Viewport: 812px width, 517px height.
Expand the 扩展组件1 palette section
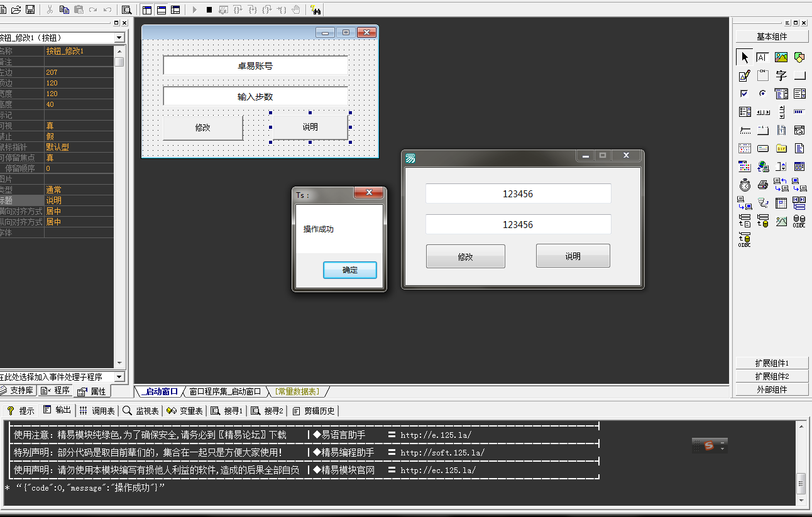[772, 363]
